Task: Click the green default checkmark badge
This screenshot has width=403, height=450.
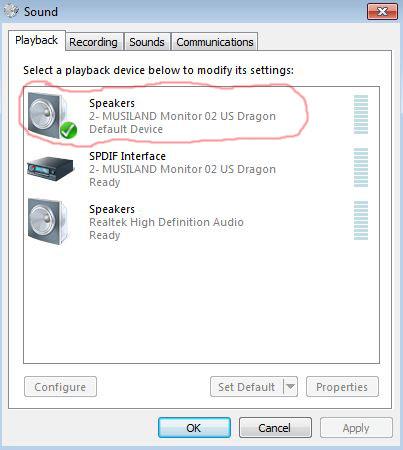Action: coord(69,130)
